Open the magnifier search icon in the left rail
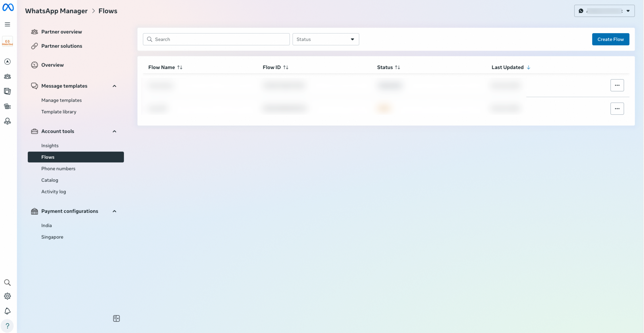This screenshot has height=333, width=644. (7, 283)
